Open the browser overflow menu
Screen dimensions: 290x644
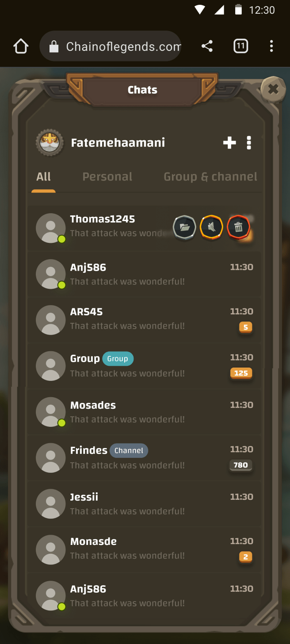coord(271,46)
